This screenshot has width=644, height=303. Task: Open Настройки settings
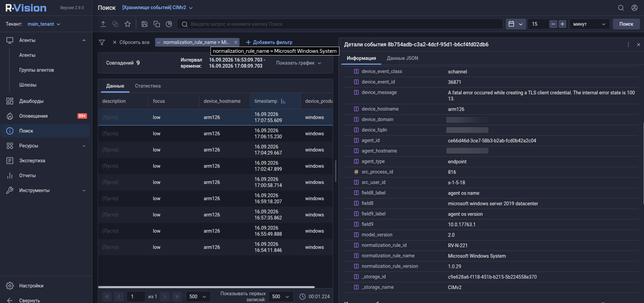31,286
